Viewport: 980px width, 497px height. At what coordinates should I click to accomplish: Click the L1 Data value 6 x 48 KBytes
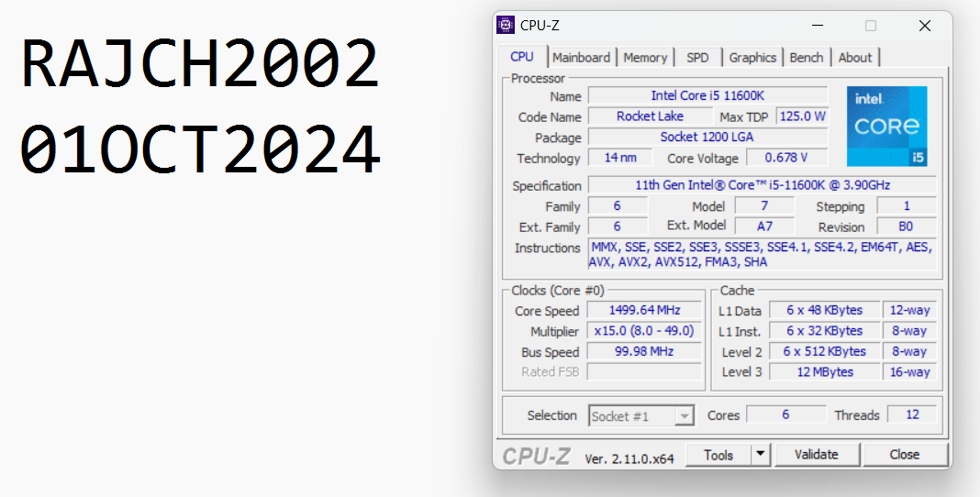coord(824,310)
